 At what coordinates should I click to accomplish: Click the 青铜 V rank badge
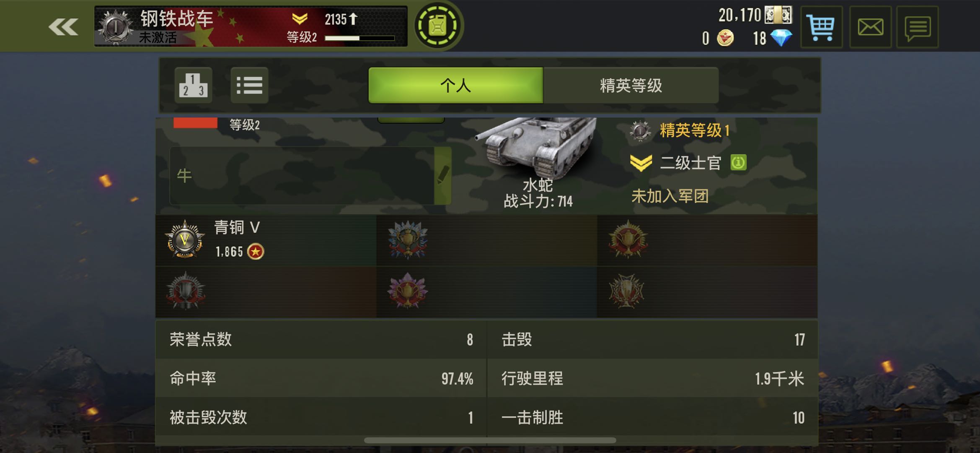coord(185,240)
